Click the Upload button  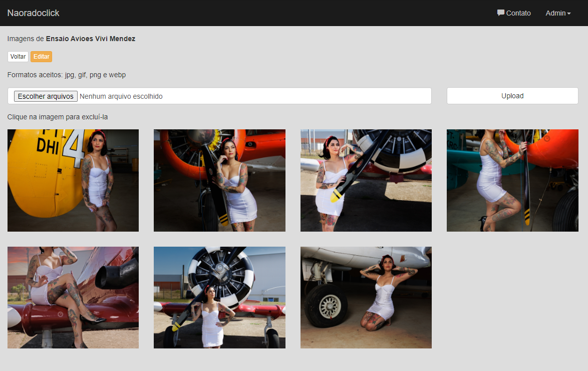512,96
